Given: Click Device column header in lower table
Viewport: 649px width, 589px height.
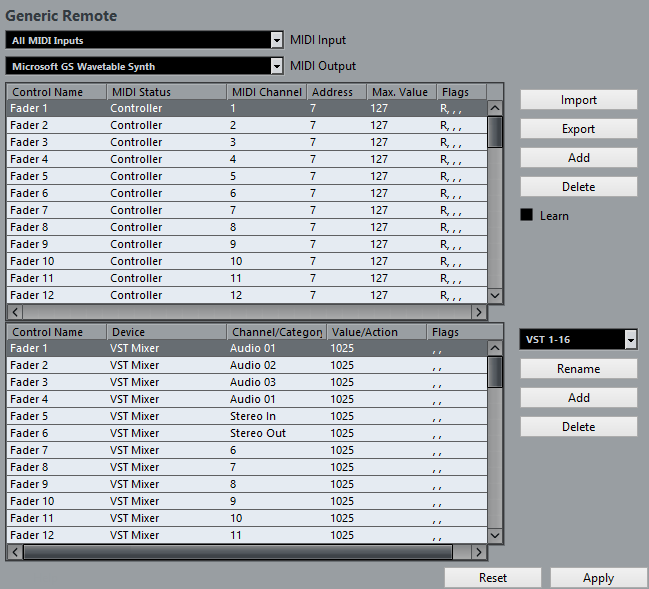Looking at the screenshot, I should click(167, 332).
